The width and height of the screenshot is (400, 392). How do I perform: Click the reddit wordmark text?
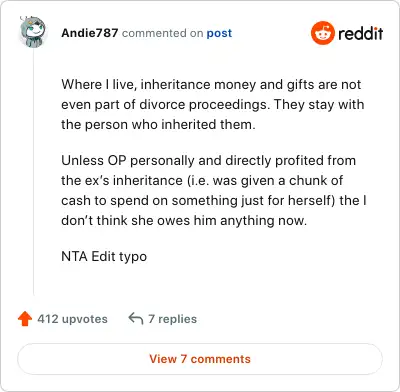pos(360,33)
